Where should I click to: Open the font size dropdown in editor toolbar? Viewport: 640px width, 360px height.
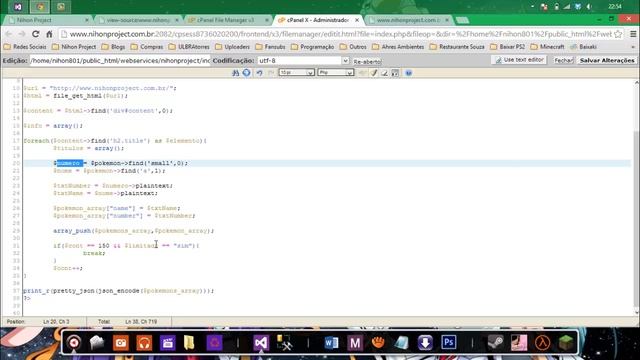[297, 73]
